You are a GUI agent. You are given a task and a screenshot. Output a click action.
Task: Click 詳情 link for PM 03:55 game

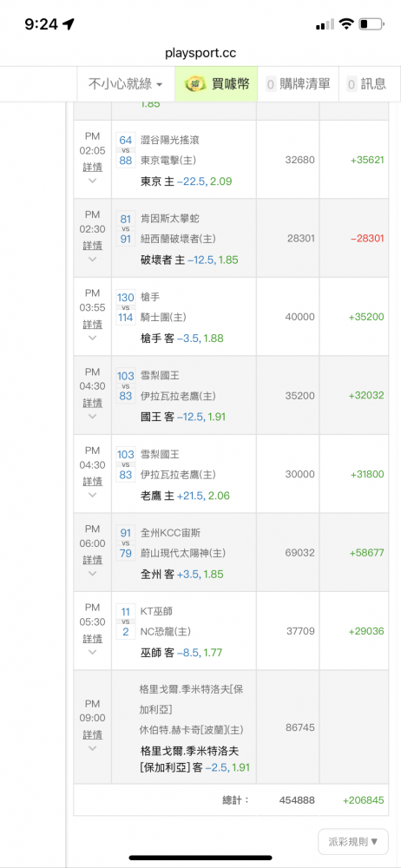[93, 324]
